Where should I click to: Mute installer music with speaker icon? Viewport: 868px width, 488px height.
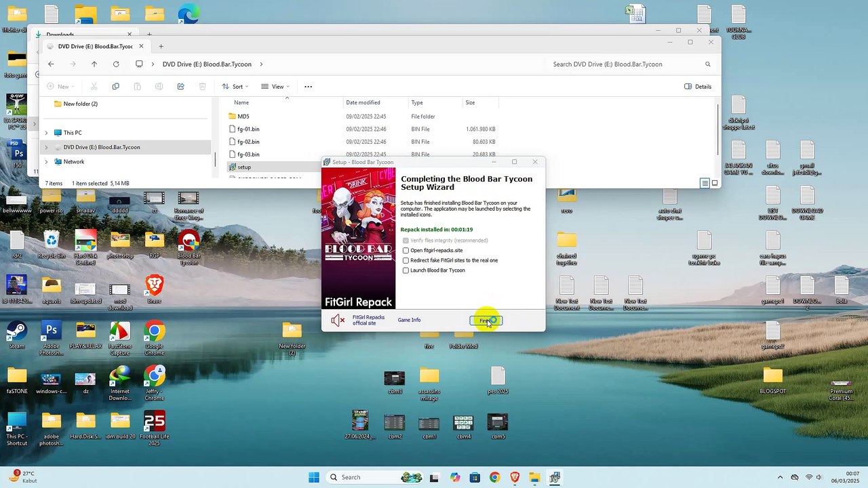(x=338, y=321)
